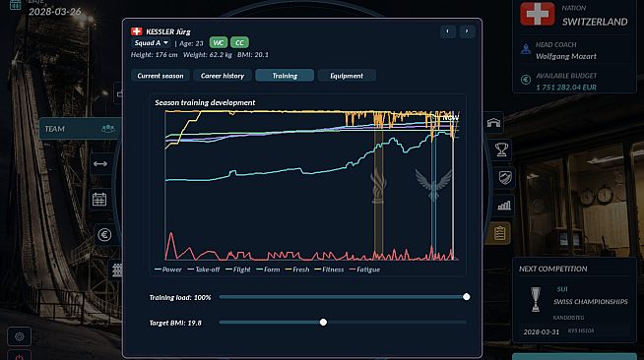This screenshot has width=644, height=360.
Task: Toggle Flight series in chart legend
Action: click(x=238, y=270)
